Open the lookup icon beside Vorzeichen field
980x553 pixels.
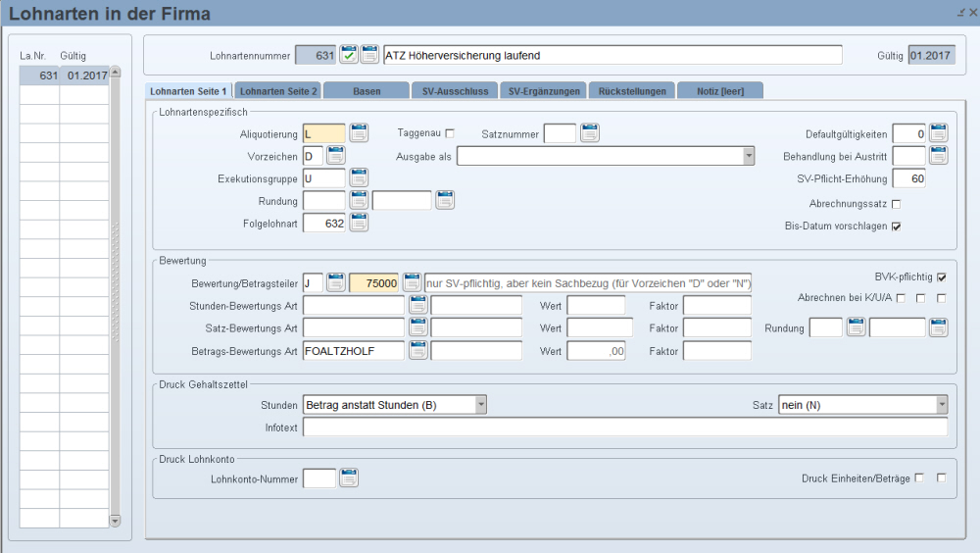[336, 155]
